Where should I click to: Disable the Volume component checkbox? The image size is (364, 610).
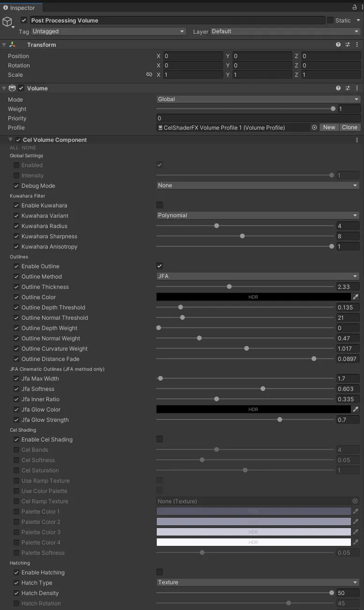(x=21, y=88)
